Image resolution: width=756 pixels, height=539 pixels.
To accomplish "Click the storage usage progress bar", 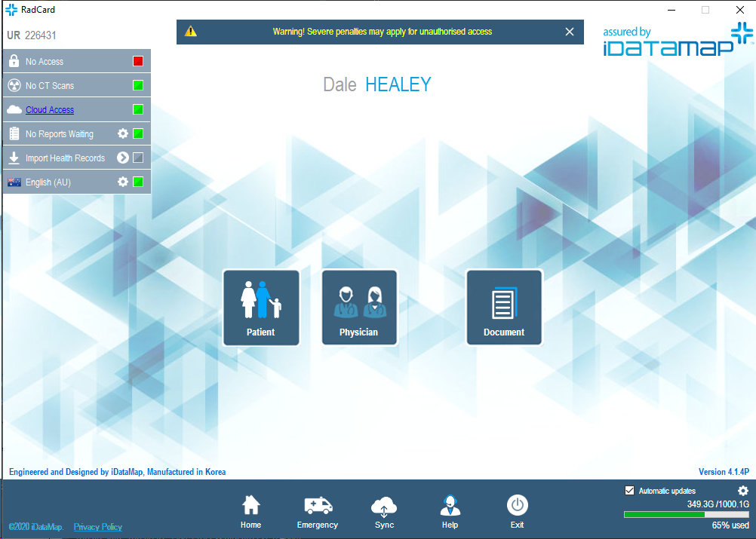I will (x=686, y=515).
